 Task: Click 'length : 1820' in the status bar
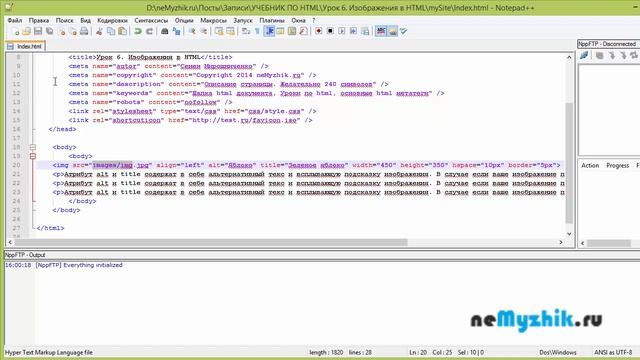[x=326, y=352]
